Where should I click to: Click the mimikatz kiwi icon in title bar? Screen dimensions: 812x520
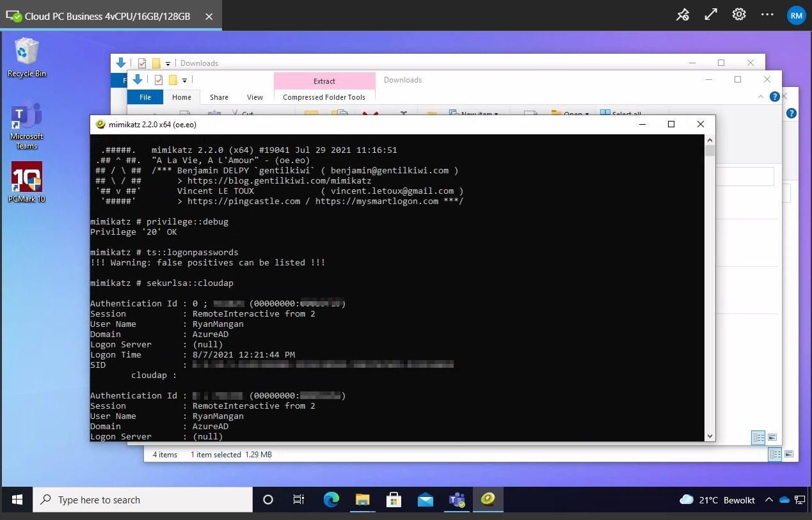click(x=100, y=125)
